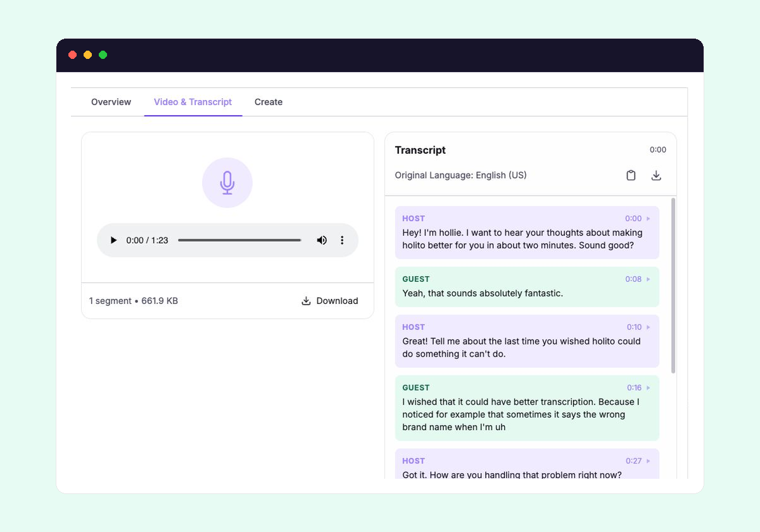Click the 0:00 / 1:23 time display

(x=147, y=240)
